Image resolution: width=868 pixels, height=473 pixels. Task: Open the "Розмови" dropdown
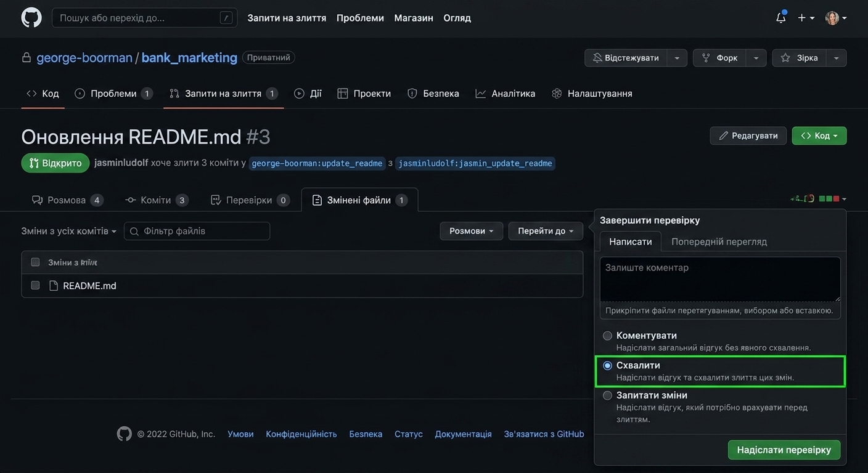(x=472, y=231)
